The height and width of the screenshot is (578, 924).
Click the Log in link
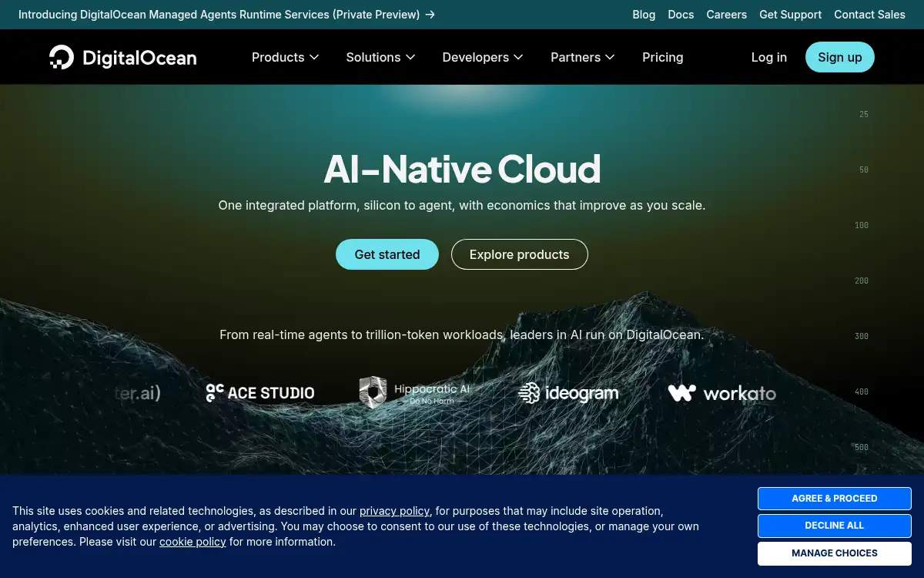click(769, 57)
